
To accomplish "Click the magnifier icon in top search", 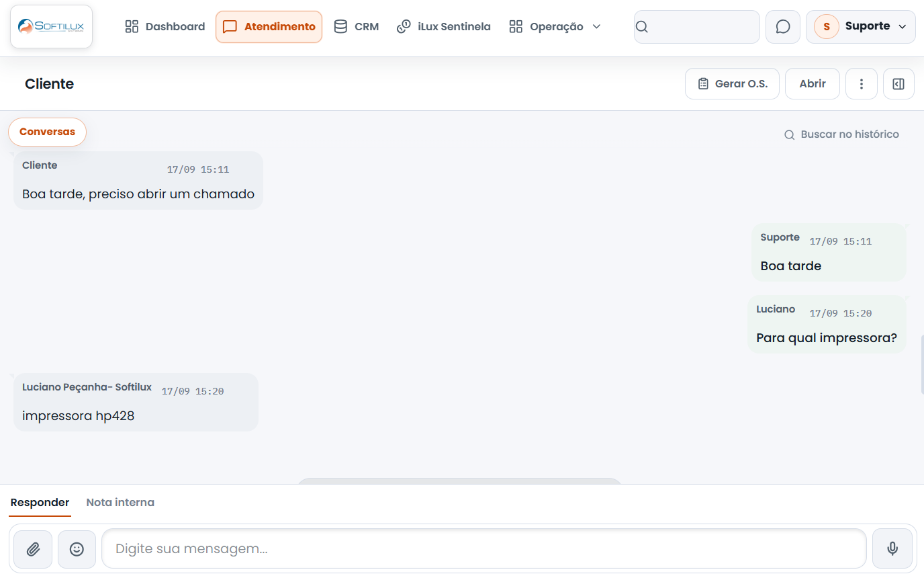I will coord(642,27).
